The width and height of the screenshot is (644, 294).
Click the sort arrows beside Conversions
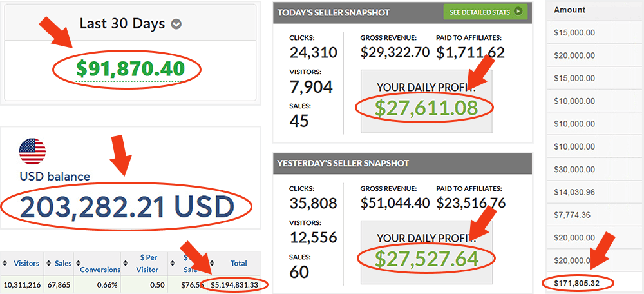click(77, 264)
